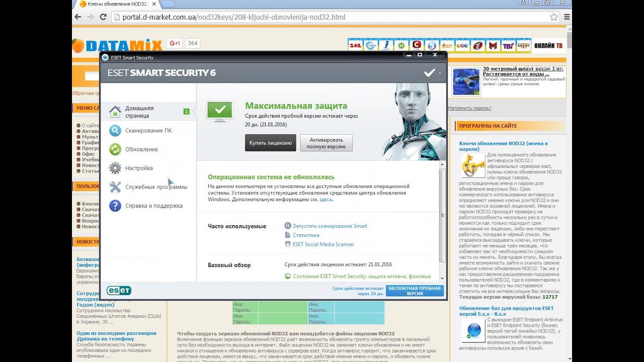The image size is (644, 362).
Task: Open the ICTV channel icon
Action: tap(447, 46)
